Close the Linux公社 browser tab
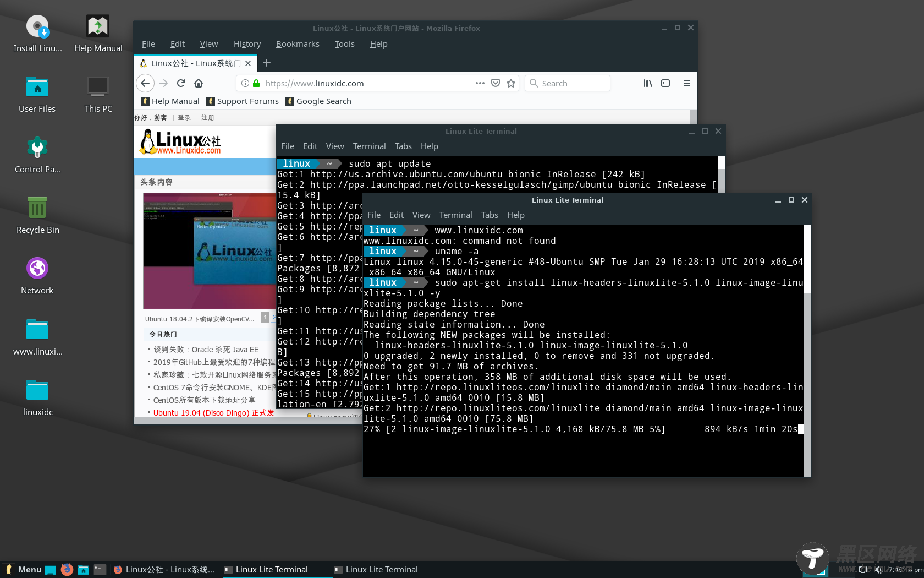This screenshot has height=578, width=924. tap(248, 63)
